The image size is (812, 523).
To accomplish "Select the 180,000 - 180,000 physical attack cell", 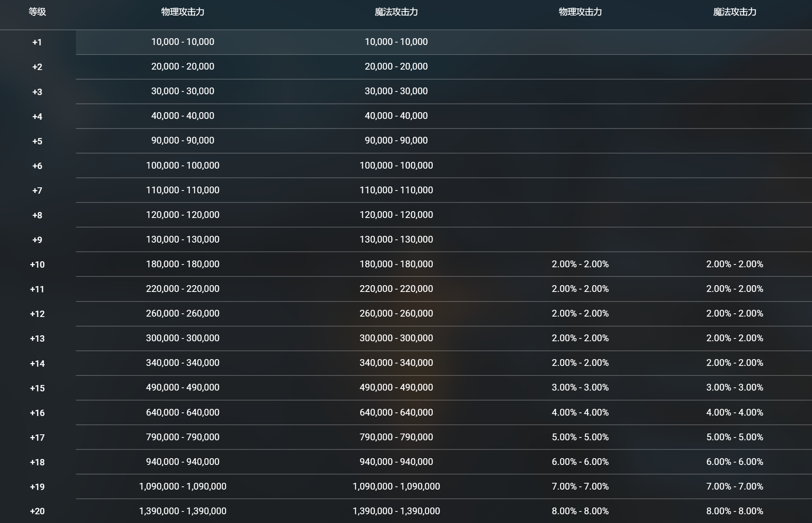I will pos(182,264).
